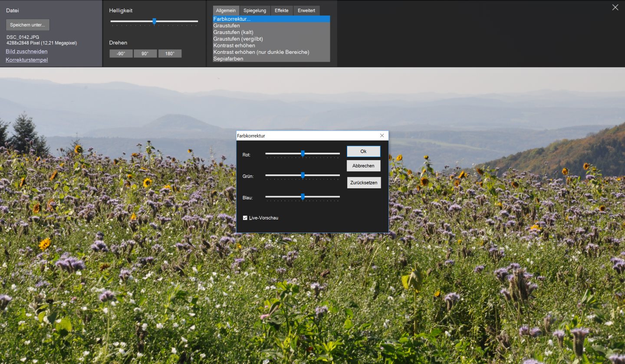Close the image editor with the top-right X
Viewport: 625px width, 364px height.
pyautogui.click(x=615, y=7)
